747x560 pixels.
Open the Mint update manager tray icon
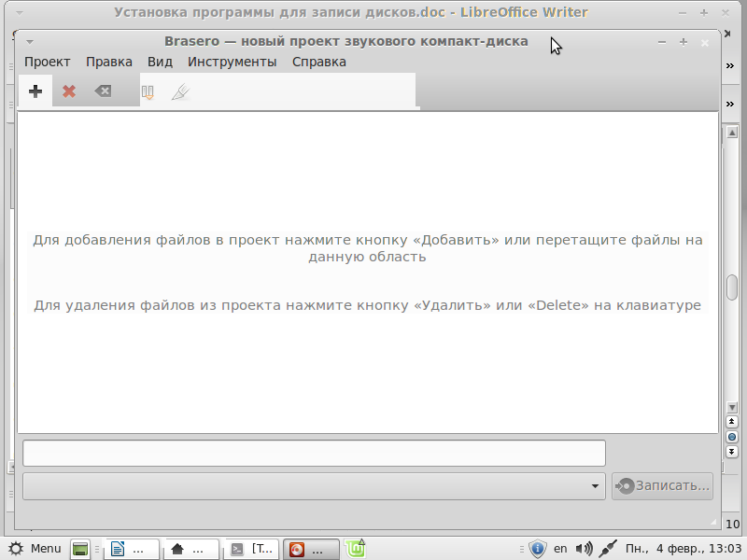(356, 549)
